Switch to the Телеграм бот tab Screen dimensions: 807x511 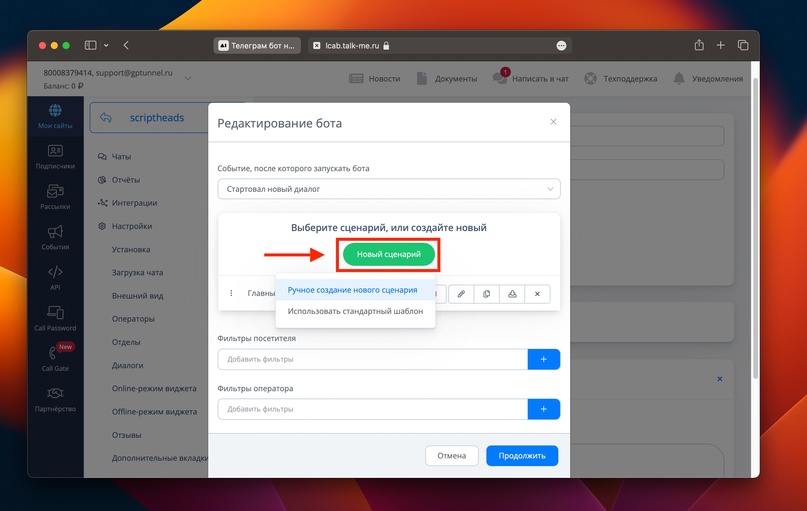257,45
